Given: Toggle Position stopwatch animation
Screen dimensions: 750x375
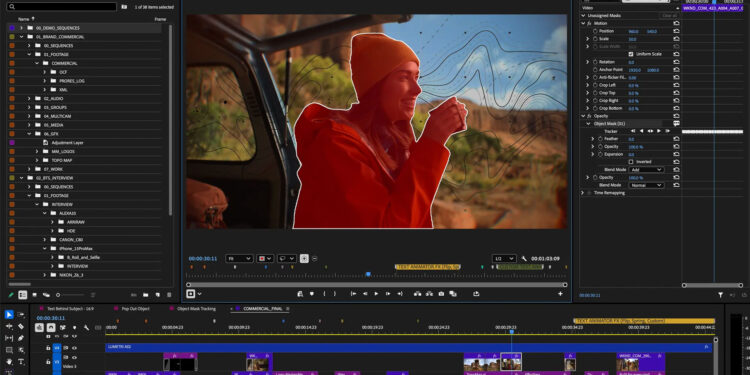Looking at the screenshot, I should 596,31.
